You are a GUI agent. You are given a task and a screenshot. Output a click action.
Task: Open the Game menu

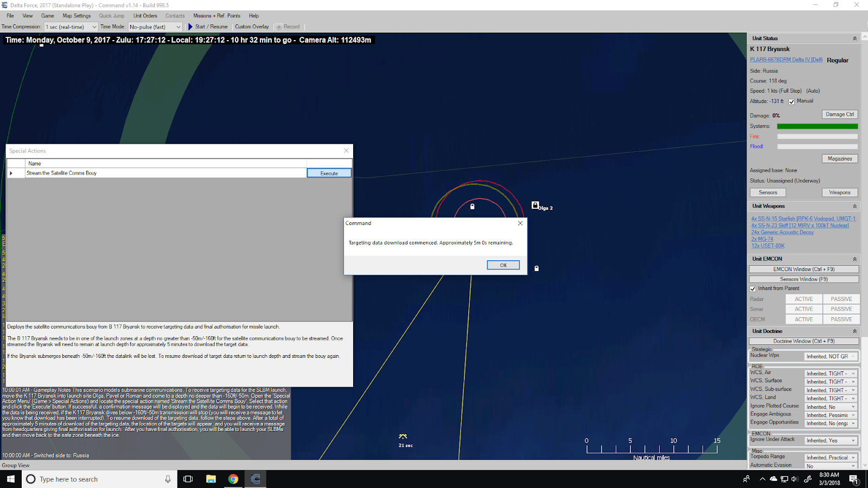[48, 16]
